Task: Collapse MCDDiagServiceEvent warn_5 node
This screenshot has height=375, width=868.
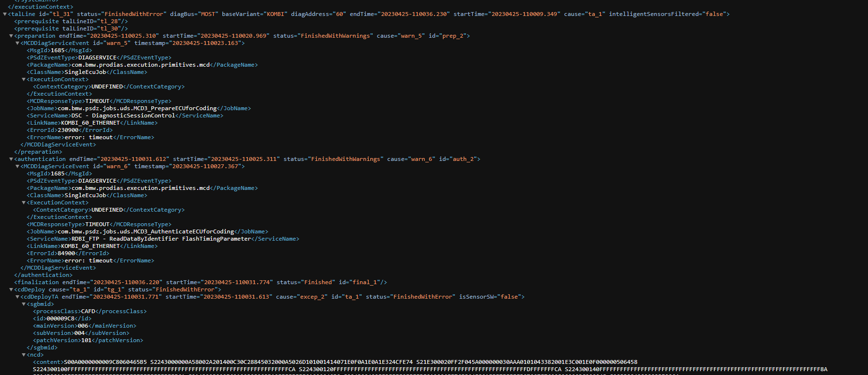Action: [x=17, y=43]
